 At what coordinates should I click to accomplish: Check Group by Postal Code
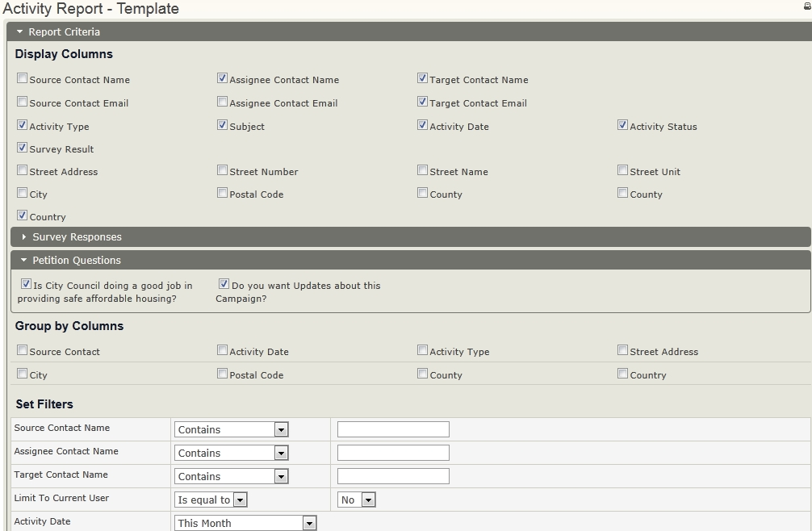coord(223,374)
